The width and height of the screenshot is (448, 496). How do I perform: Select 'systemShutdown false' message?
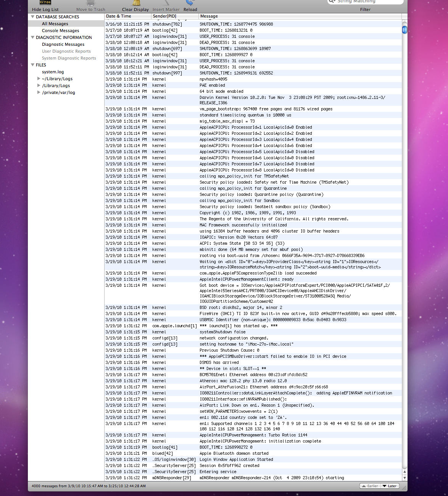[x=222, y=332]
